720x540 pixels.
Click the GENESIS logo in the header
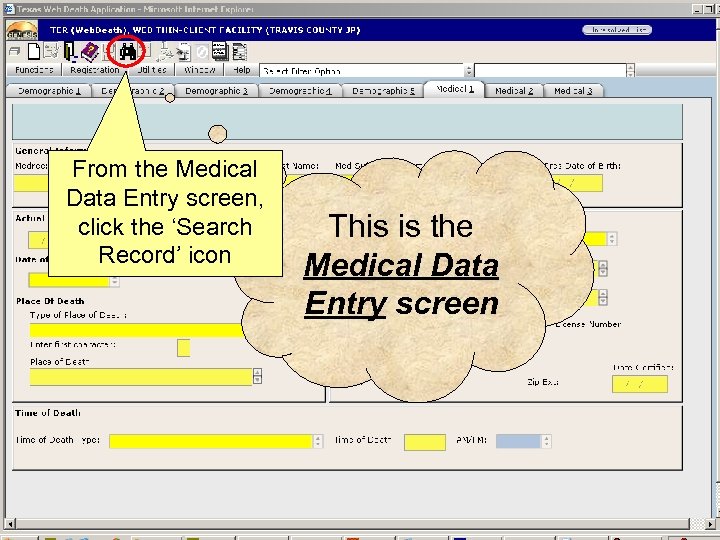22,30
